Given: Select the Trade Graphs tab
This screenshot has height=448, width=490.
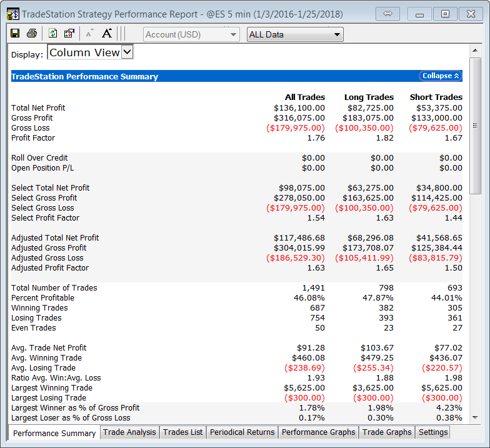Looking at the screenshot, I should point(387,432).
